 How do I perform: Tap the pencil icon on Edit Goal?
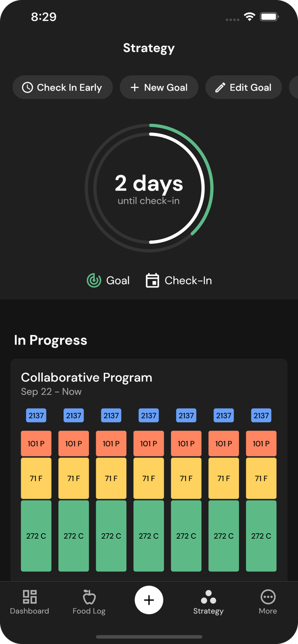click(220, 87)
